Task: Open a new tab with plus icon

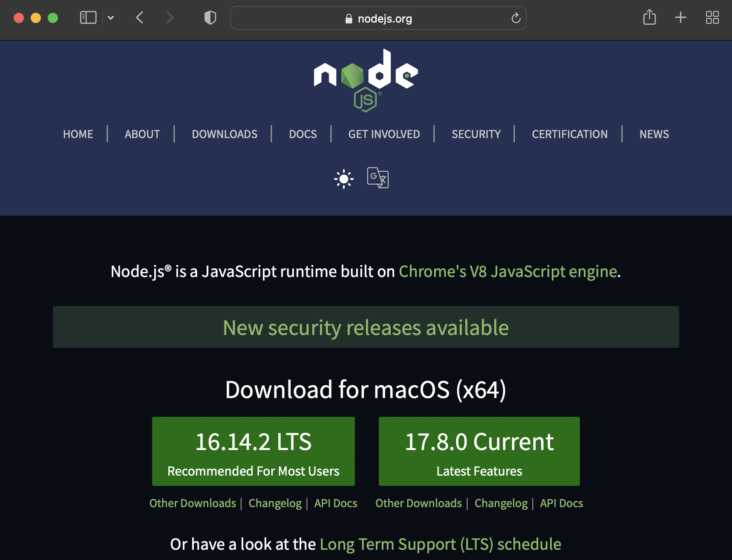Action: pyautogui.click(x=680, y=17)
